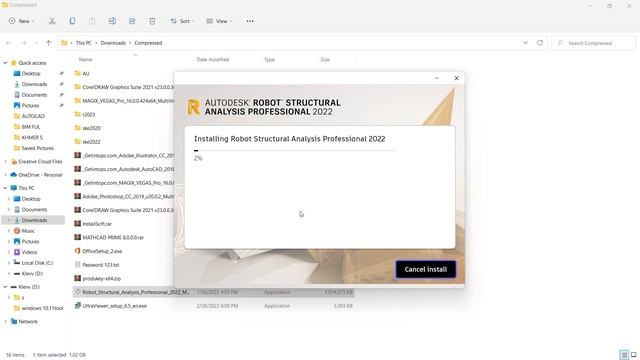Select UltraViewer_setup_6.5_en.exe file
Screen dimensions: 640x360
pyautogui.click(x=114, y=306)
